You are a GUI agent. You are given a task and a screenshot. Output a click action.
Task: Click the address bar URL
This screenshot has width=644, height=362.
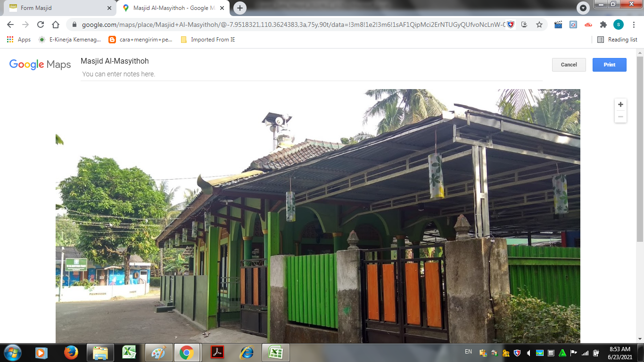(x=293, y=25)
